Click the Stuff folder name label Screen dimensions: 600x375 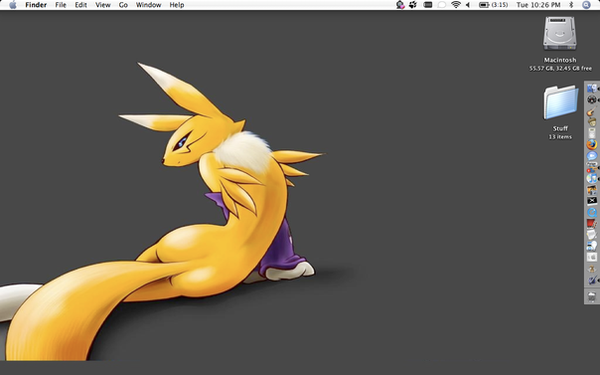[560, 129]
